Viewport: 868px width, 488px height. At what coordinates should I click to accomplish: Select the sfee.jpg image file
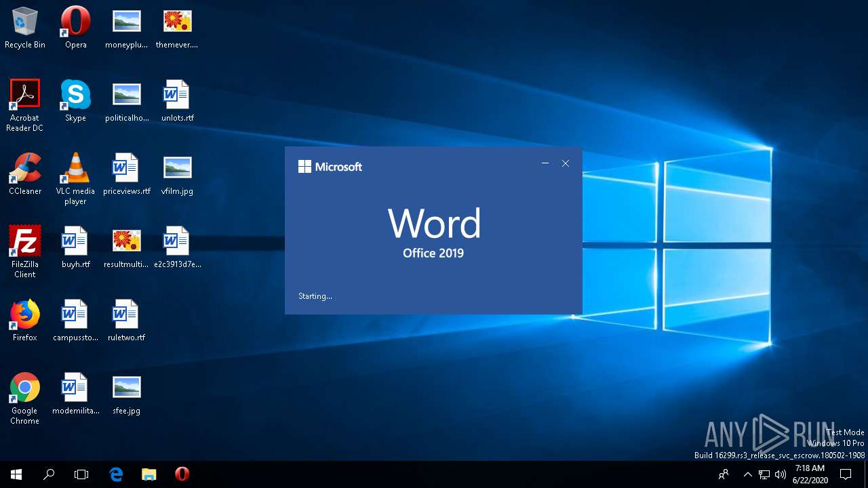pos(127,394)
